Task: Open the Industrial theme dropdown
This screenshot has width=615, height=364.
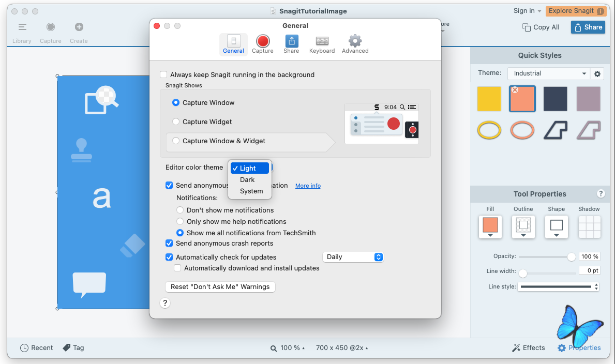Action: pos(548,73)
